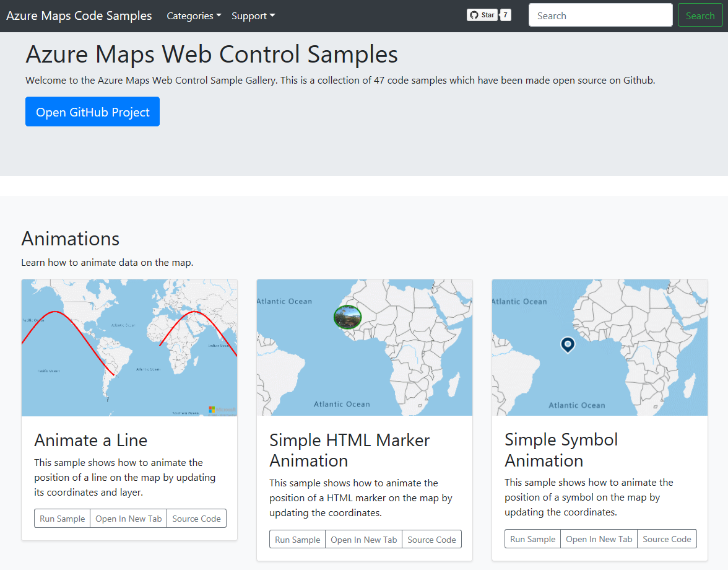Click the blue pin marker on symbol map
This screenshot has height=570, width=728.
coord(567,344)
